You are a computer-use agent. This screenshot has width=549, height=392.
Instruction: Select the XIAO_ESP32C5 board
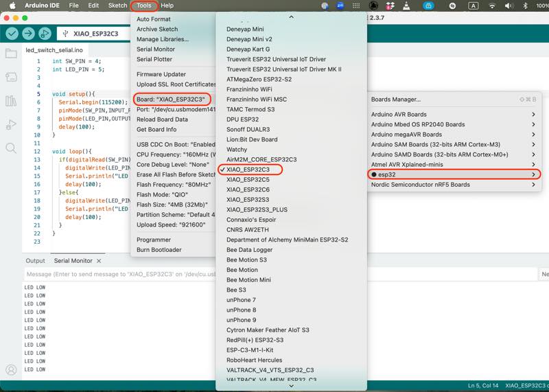[248, 179]
